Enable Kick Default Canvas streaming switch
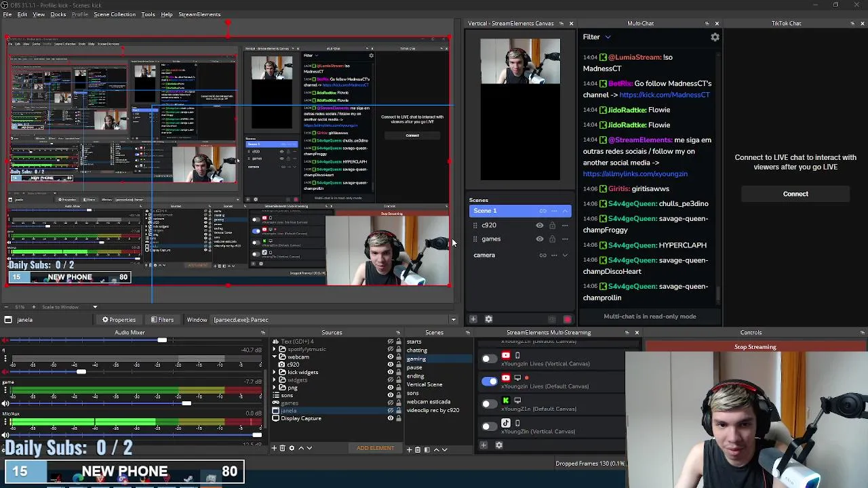The height and width of the screenshot is (488, 868). [488, 404]
